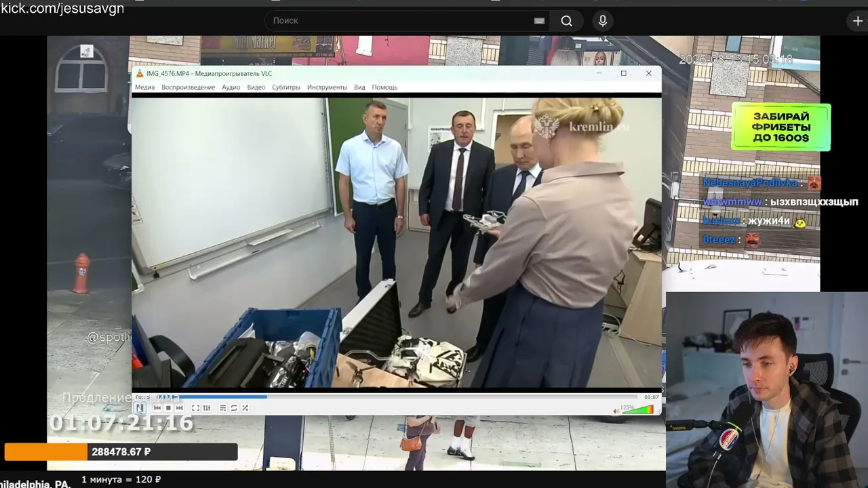Open the Инструменты menu
868x488 pixels.
327,87
